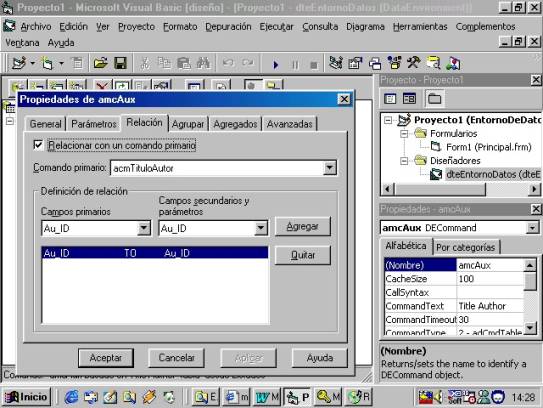Click the Internet Explorer quick launch icon

[x=71, y=397]
